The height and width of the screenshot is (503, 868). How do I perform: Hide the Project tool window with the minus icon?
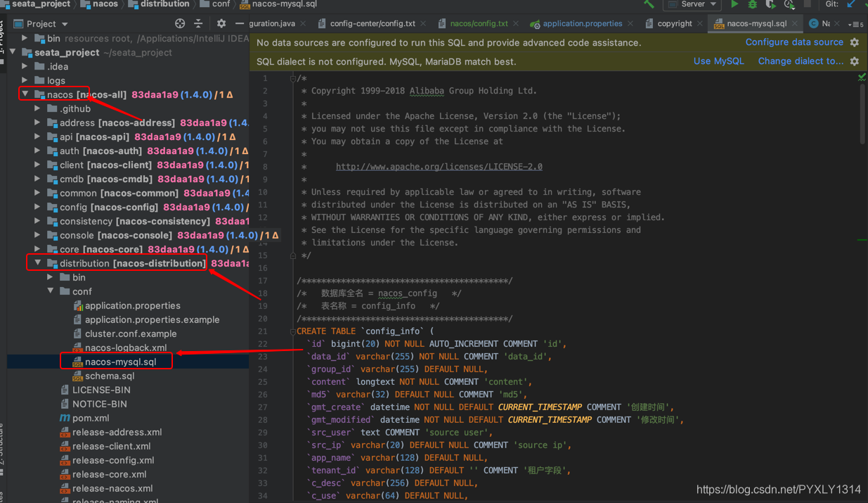point(239,23)
